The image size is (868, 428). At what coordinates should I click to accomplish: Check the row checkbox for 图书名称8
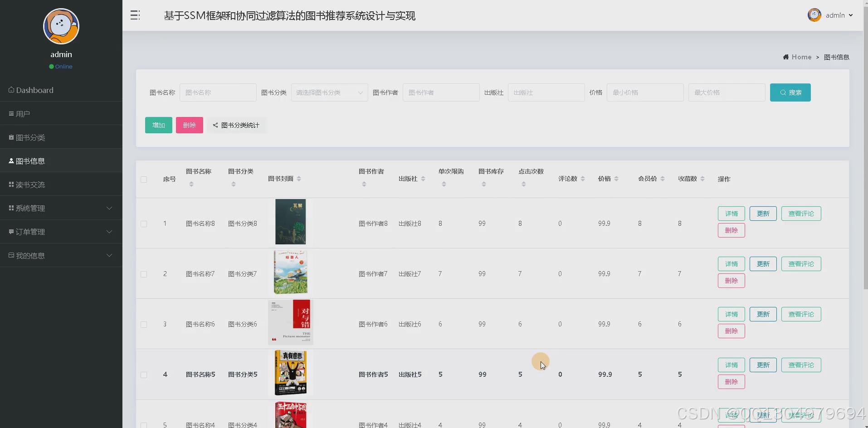144,224
